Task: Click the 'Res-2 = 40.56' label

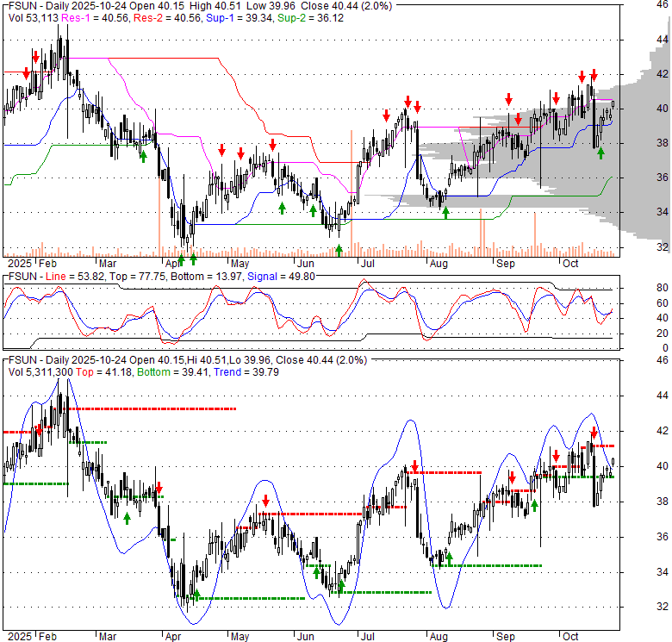Action: tap(167, 18)
